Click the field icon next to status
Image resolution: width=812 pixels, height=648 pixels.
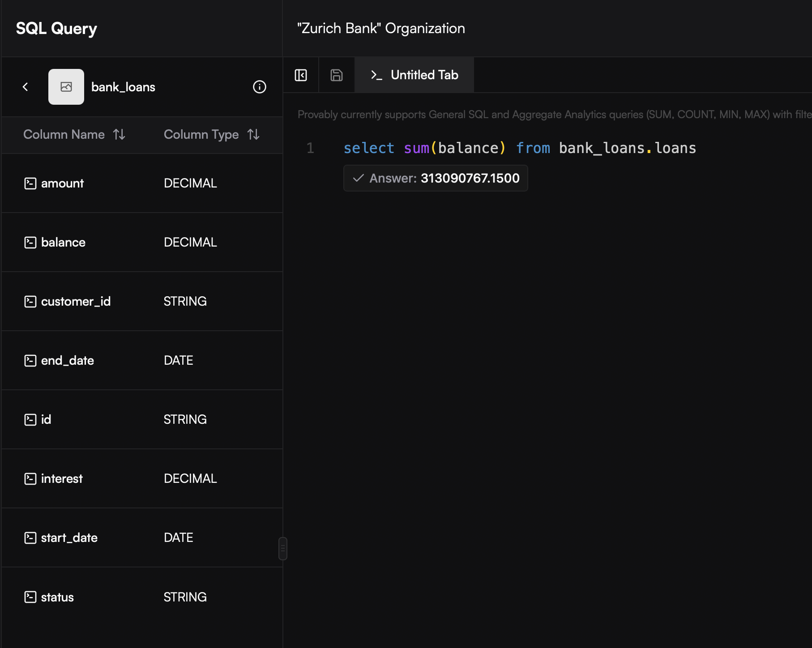click(x=30, y=597)
